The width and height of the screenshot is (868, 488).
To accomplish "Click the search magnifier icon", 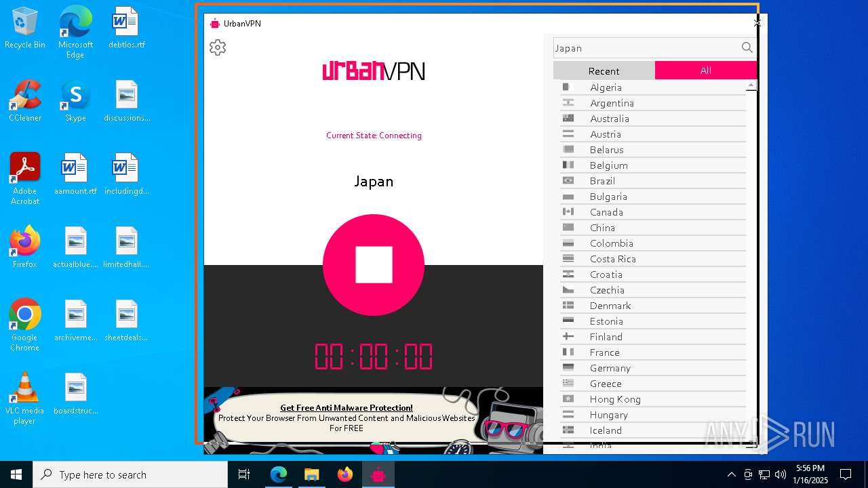I will [x=747, y=47].
